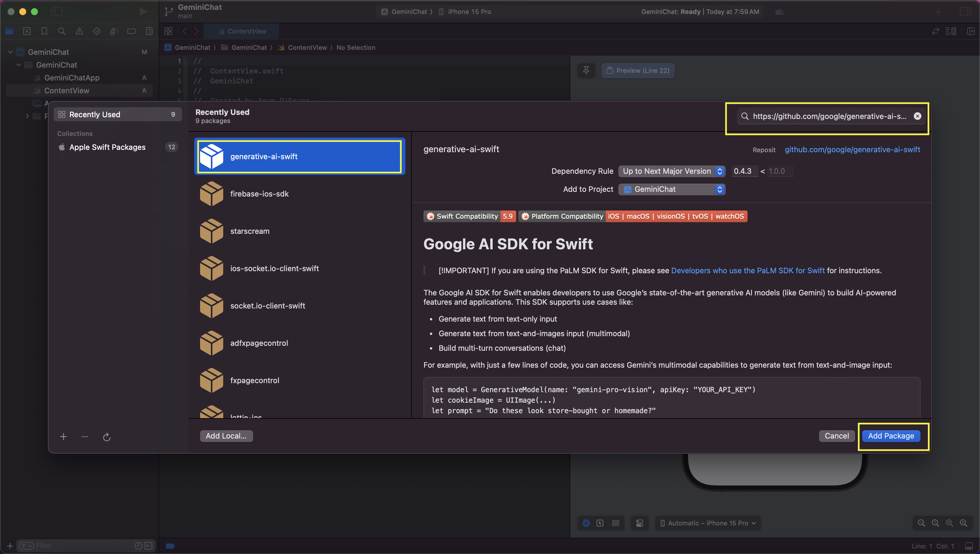Image resolution: width=980 pixels, height=554 pixels.
Task: Toggle the left navigator sidebar
Action: coord(56,12)
